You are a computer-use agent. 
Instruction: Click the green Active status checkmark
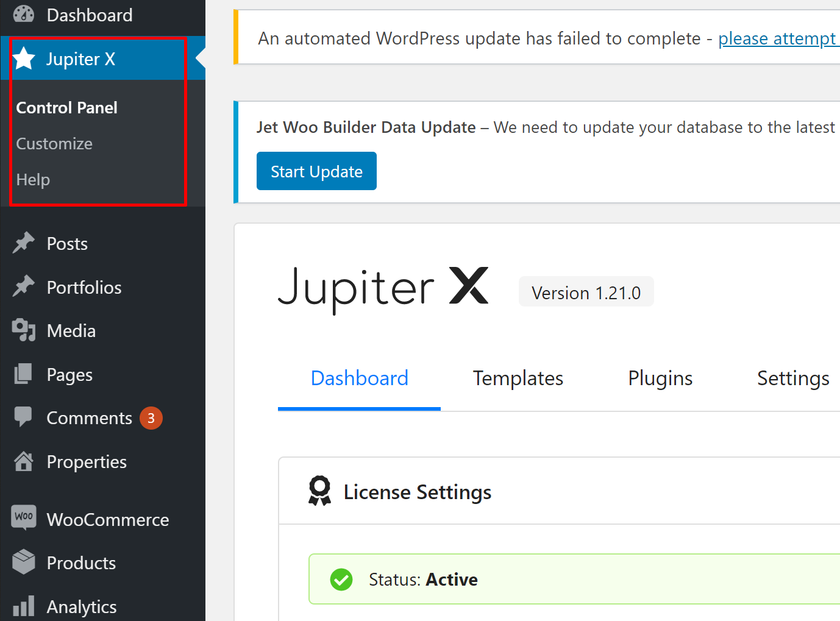tap(341, 580)
